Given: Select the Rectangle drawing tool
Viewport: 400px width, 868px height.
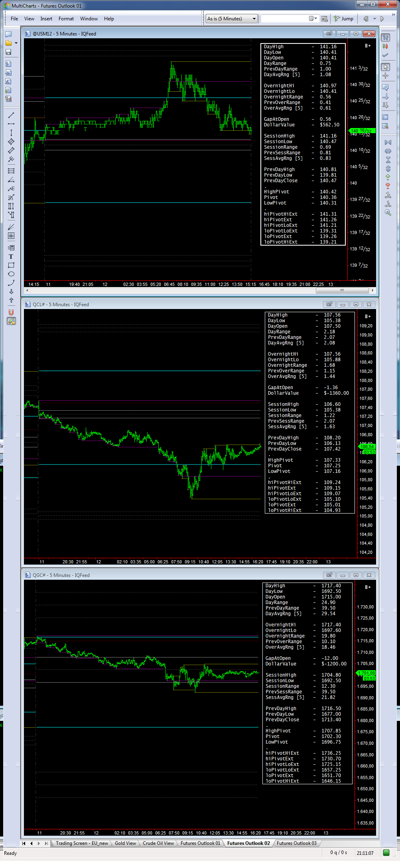Looking at the screenshot, I should (11, 265).
